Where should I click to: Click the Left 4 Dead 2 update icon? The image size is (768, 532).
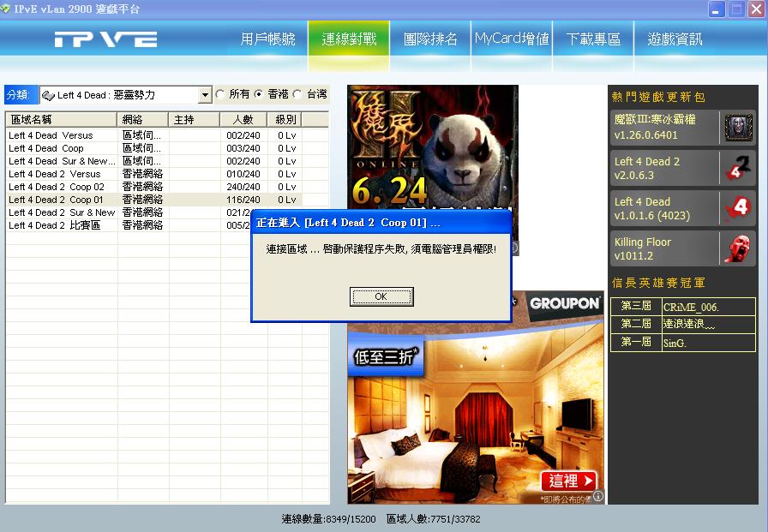click(x=738, y=169)
